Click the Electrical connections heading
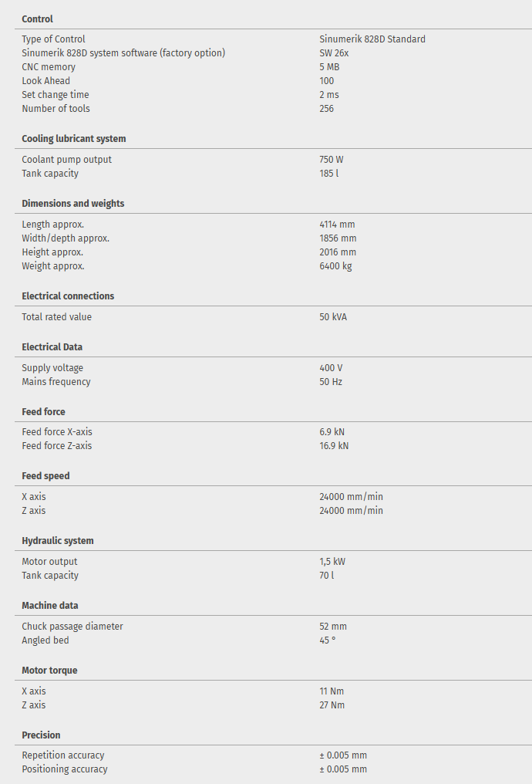This screenshot has height=784, width=532. pos(68,296)
